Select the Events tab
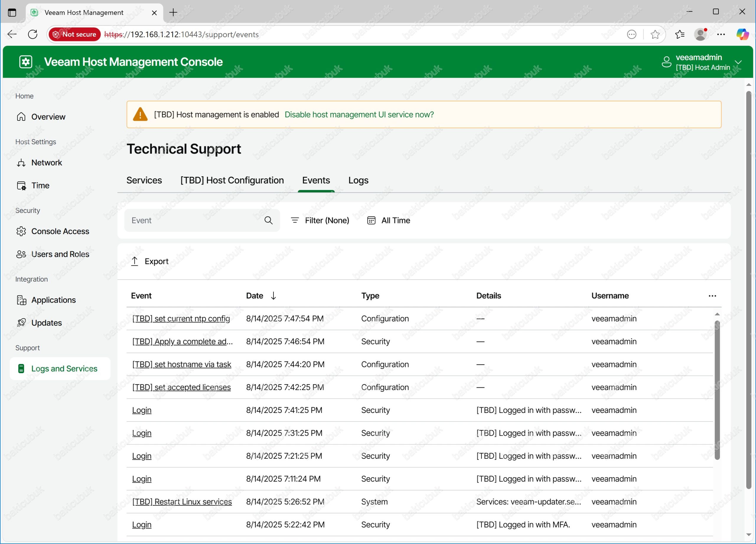Viewport: 756px width, 544px height. (316, 180)
